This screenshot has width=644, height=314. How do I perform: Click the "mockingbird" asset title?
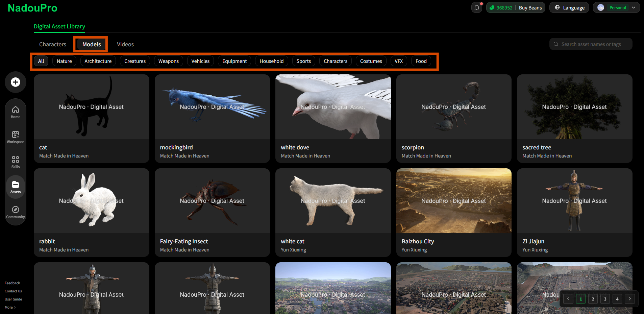(x=176, y=147)
